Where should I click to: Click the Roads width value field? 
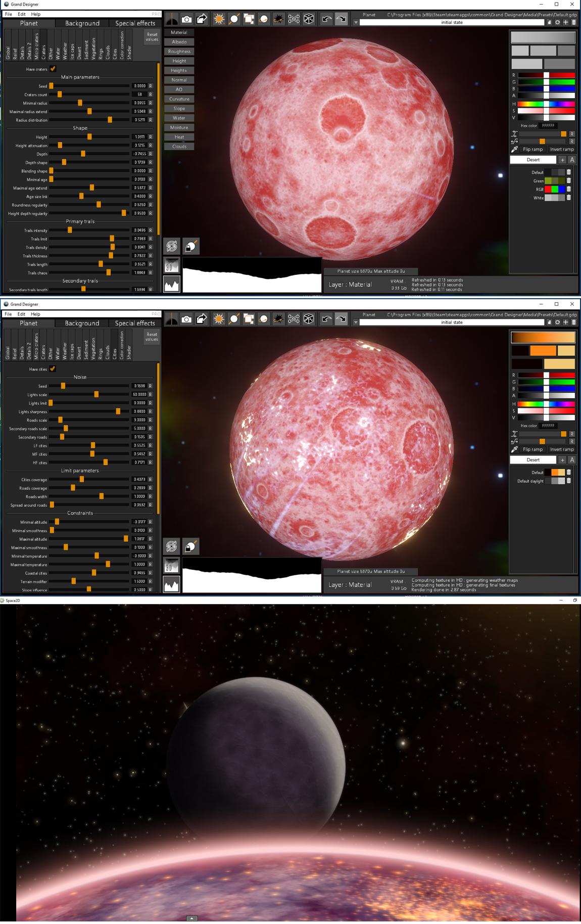coord(139,496)
